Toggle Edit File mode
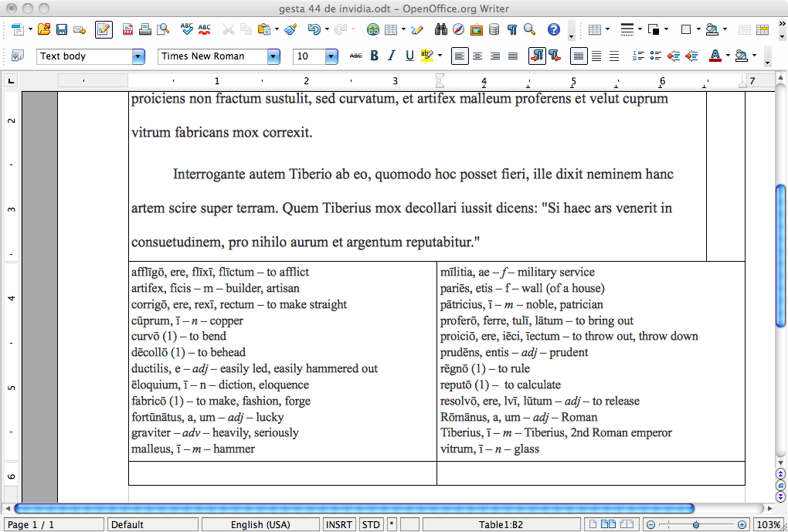The height and width of the screenshot is (532, 788). pos(104,30)
